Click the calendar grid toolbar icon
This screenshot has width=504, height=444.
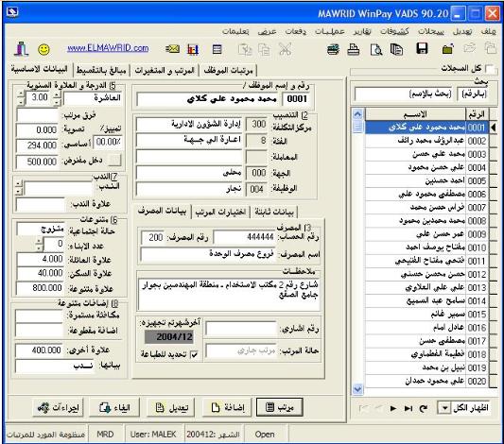[x=217, y=49]
